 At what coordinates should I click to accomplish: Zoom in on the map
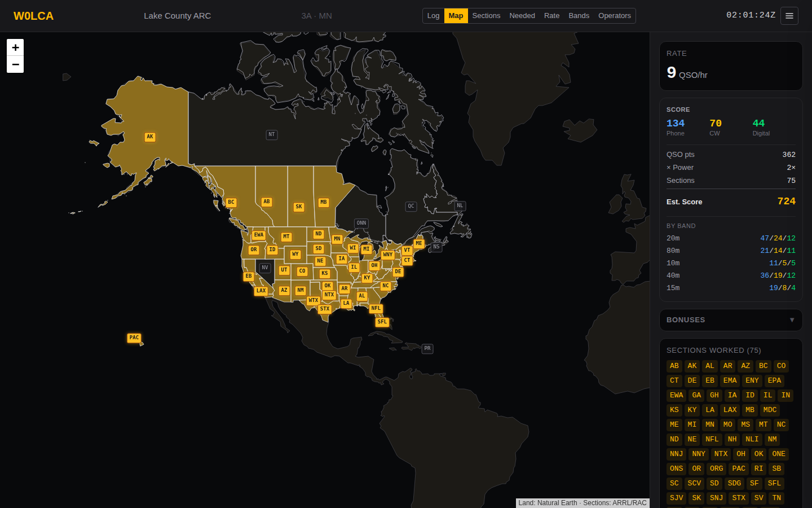point(15,47)
